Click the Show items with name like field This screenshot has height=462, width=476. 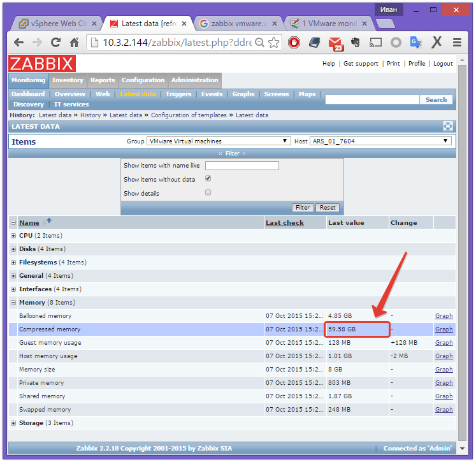(242, 166)
